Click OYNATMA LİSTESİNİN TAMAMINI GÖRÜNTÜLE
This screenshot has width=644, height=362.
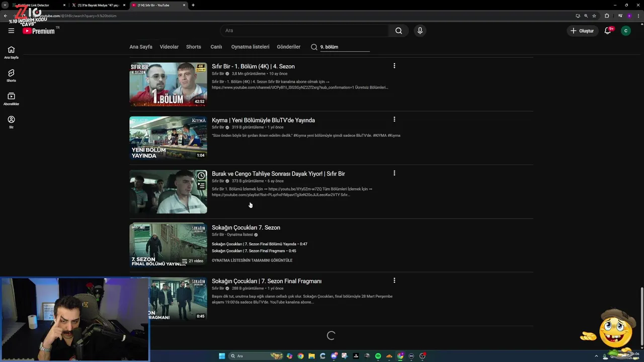pos(252,260)
